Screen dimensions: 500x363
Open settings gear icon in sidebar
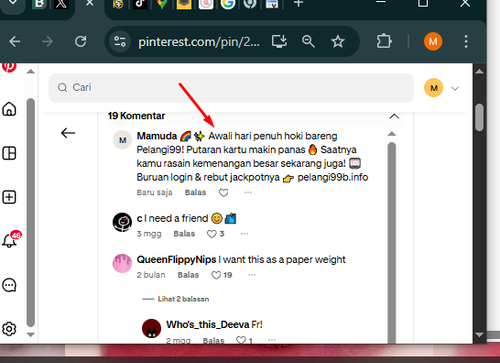point(9,329)
